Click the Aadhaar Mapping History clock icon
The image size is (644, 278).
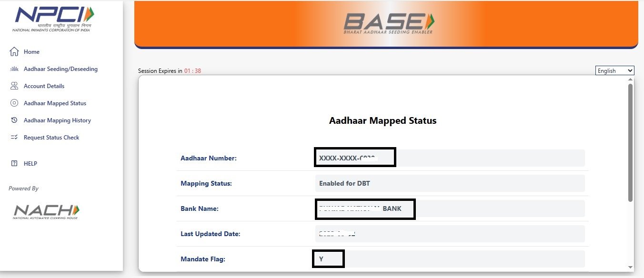pos(14,120)
